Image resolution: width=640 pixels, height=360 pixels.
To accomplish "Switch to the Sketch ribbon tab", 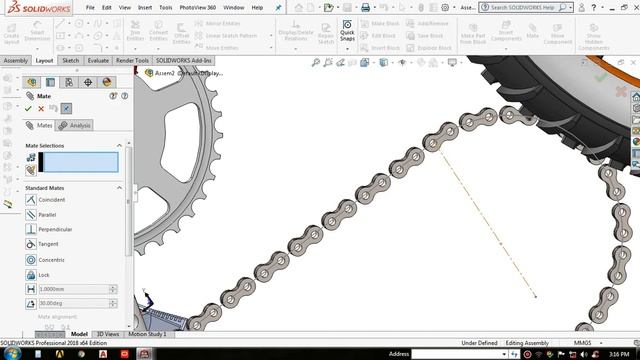I will [71, 60].
